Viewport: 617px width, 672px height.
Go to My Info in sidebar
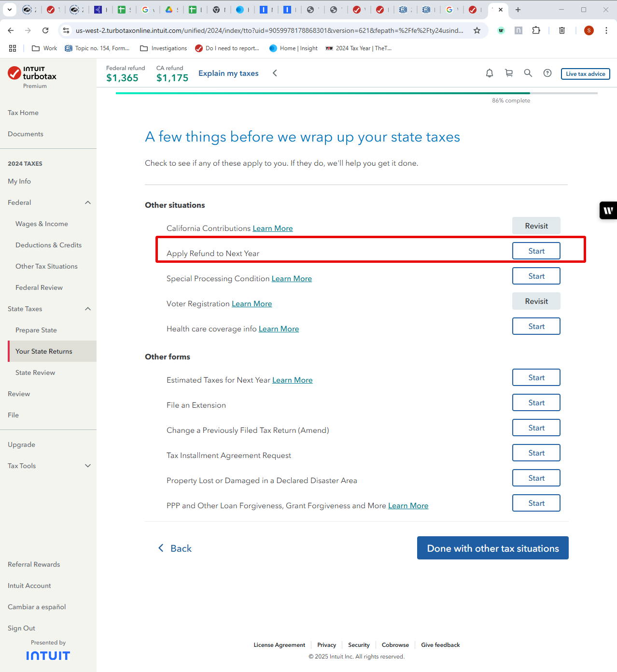19,181
